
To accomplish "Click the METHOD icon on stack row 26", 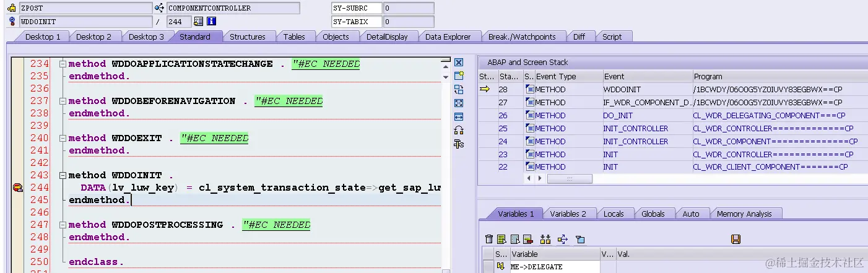I will (529, 115).
